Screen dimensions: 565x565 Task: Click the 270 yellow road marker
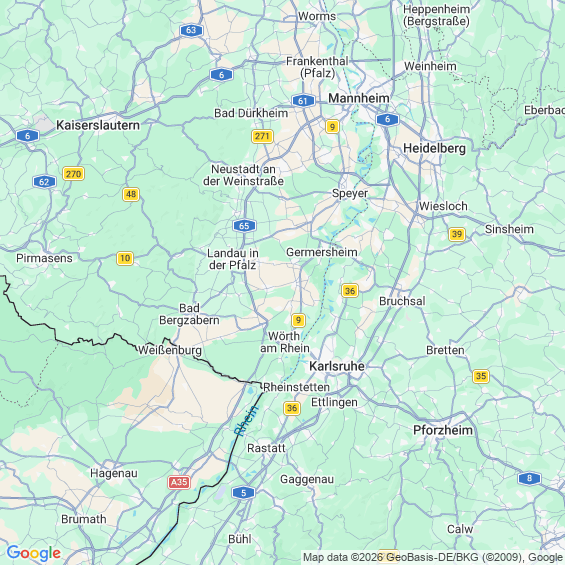(74, 174)
